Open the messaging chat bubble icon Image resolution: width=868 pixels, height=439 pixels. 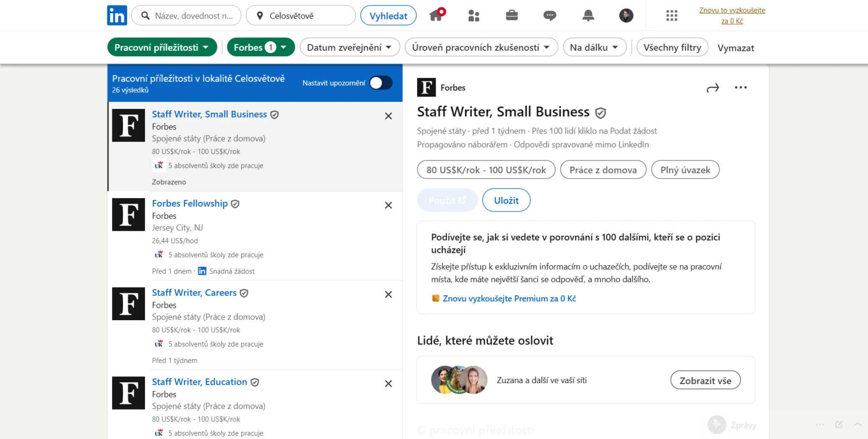click(x=550, y=16)
